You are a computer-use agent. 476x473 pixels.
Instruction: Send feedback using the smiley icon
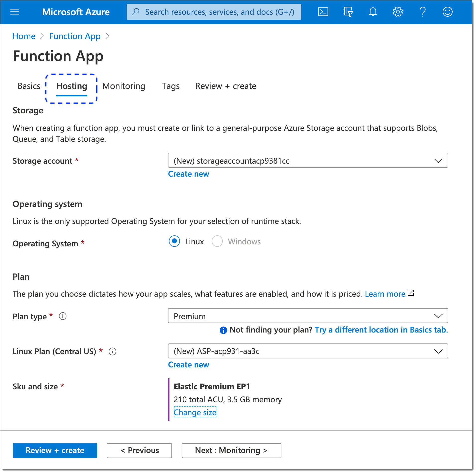(447, 12)
